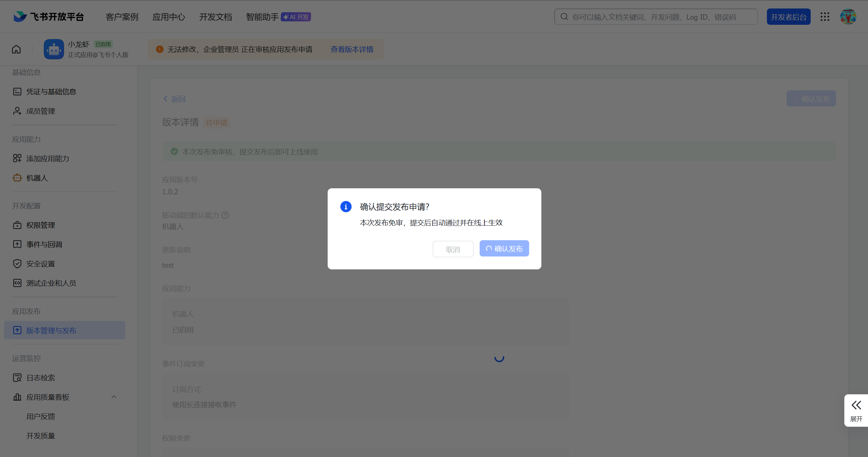Select 版本管理与发布 in the sidebar
Image resolution: width=868 pixels, height=457 pixels.
coord(51,330)
